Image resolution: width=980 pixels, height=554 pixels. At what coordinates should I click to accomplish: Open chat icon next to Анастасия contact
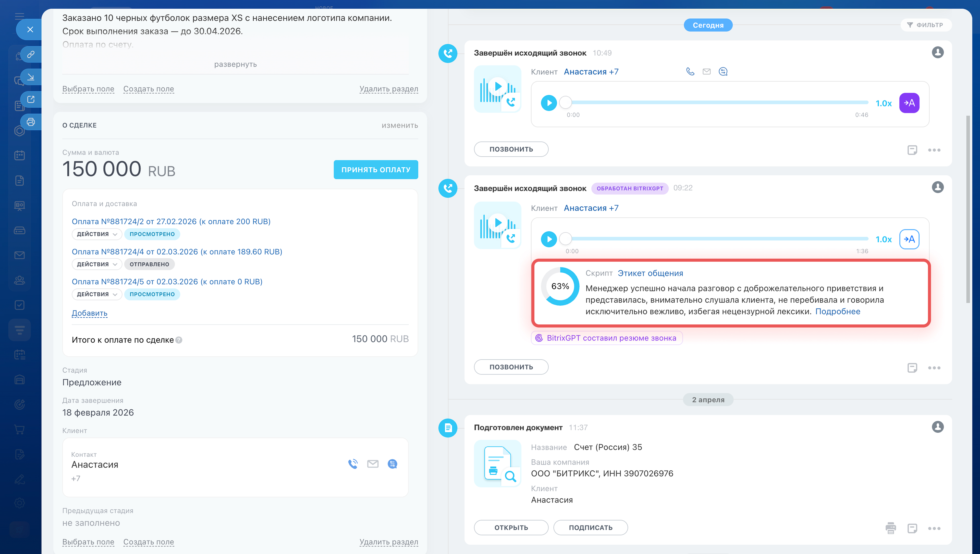pyautogui.click(x=392, y=463)
